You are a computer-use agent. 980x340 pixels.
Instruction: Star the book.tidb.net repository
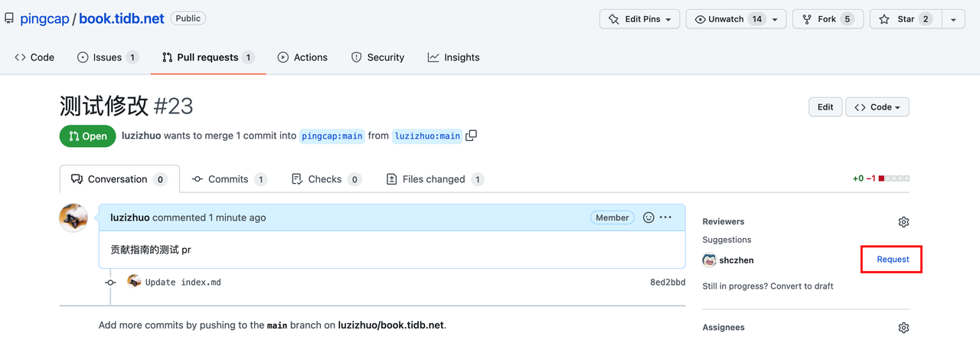[906, 19]
